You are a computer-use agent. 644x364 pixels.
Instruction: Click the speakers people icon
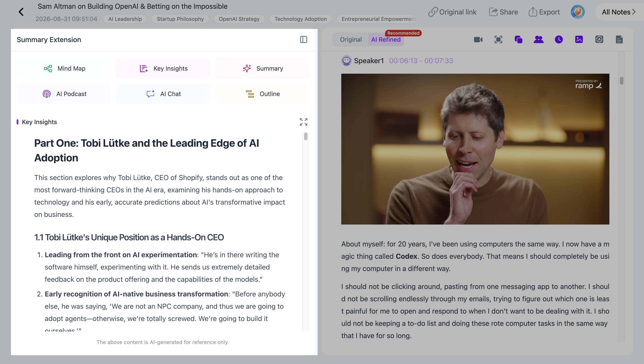tap(538, 39)
